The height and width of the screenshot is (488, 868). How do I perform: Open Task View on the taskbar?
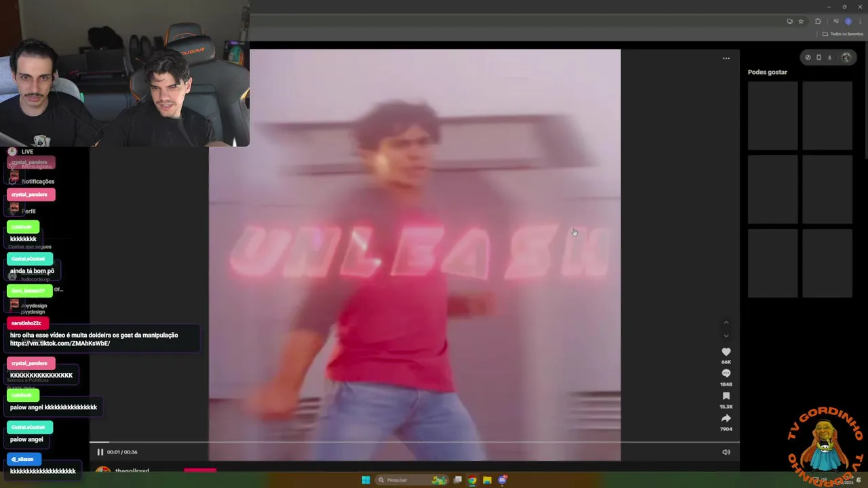coord(458,480)
